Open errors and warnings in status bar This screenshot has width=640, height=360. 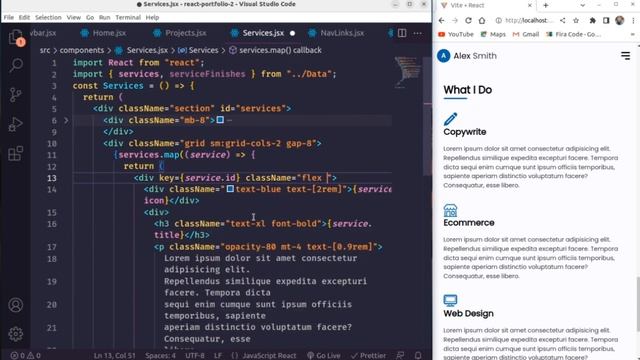(x=25, y=356)
